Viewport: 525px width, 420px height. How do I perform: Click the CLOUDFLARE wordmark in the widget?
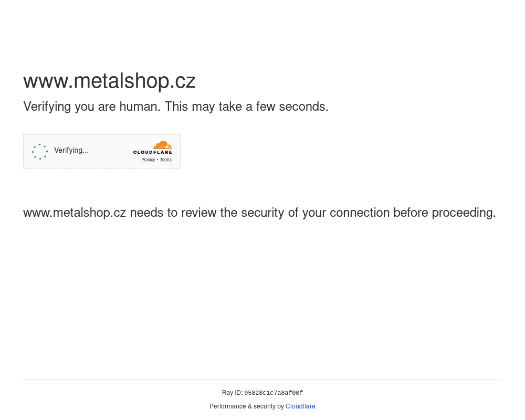point(153,152)
